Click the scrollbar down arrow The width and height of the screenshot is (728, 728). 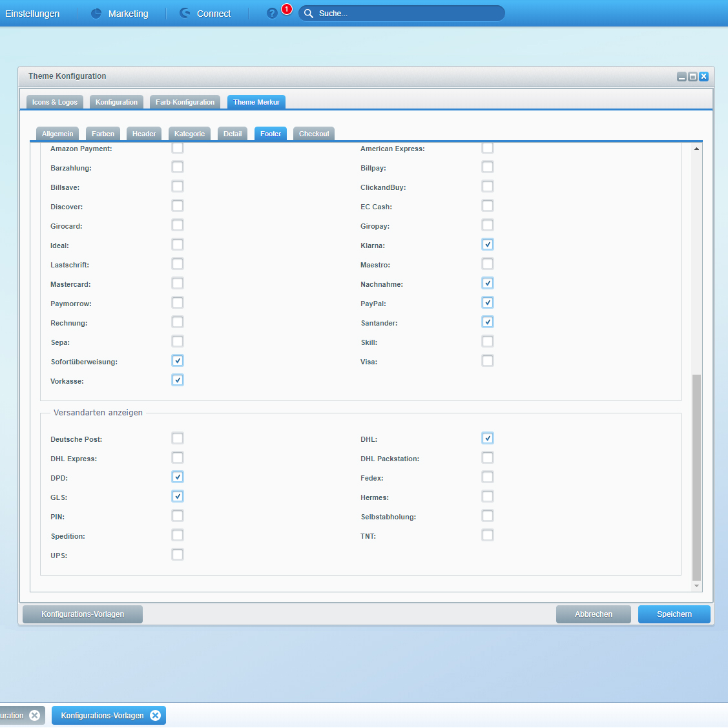tap(696, 586)
